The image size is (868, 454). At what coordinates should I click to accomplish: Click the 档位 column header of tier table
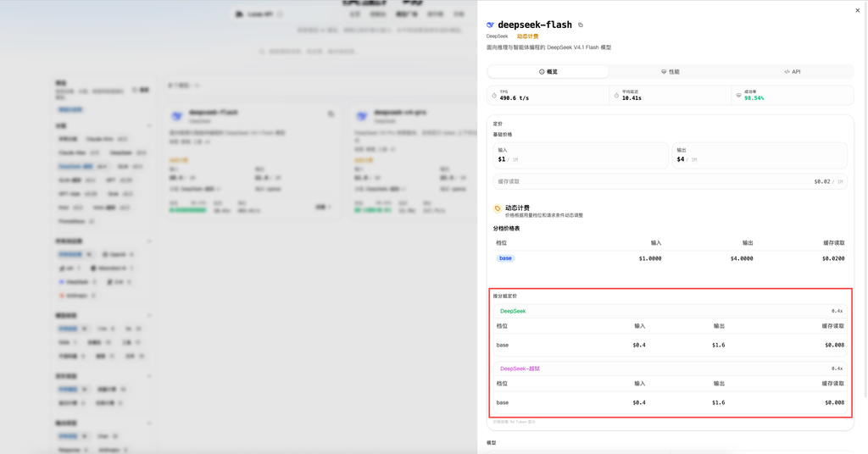[x=502, y=243]
